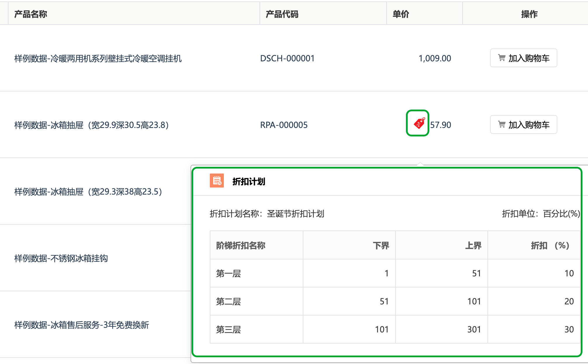The height and width of the screenshot is (364, 588).
Task: Open product 冰箱抽屉 宽29.9深30.5高23.8
Action: pos(91,125)
